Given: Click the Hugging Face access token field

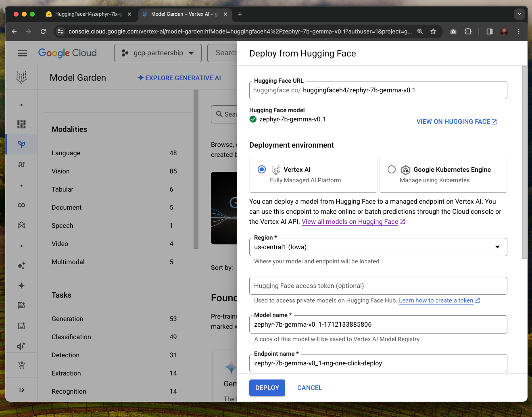Looking at the screenshot, I should point(378,286).
